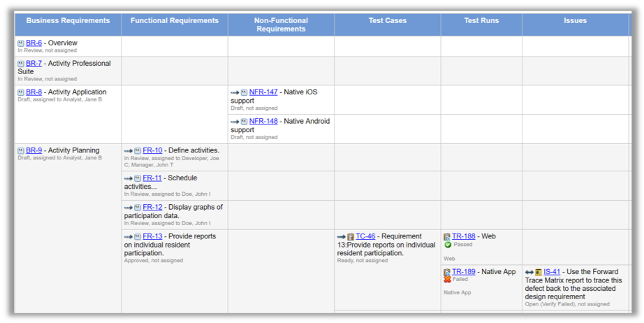Click the issue icon beside IS-41

(539, 272)
